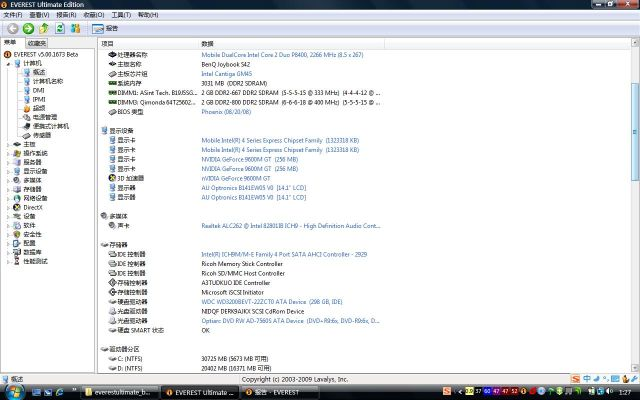Select the BenQ Joybook S42 value

226,64
